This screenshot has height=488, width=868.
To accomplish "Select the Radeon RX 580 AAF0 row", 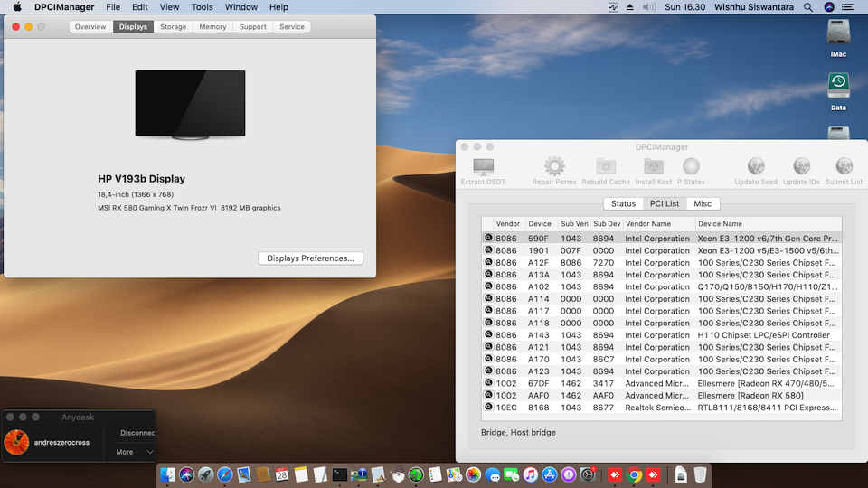I will tap(660, 396).
